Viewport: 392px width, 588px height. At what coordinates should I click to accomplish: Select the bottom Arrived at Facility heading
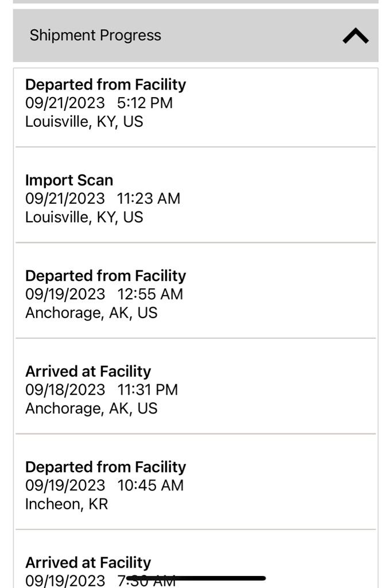coord(88,563)
